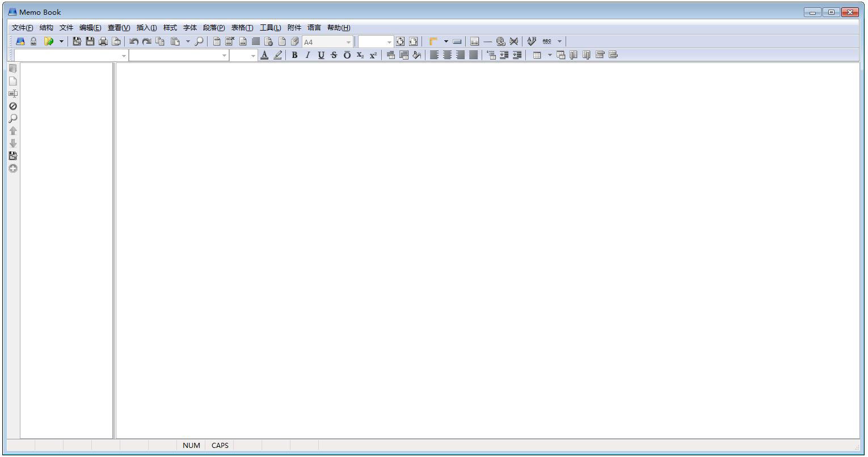The height and width of the screenshot is (457, 868).
Task: Toggle italic formatting
Action: [307, 55]
